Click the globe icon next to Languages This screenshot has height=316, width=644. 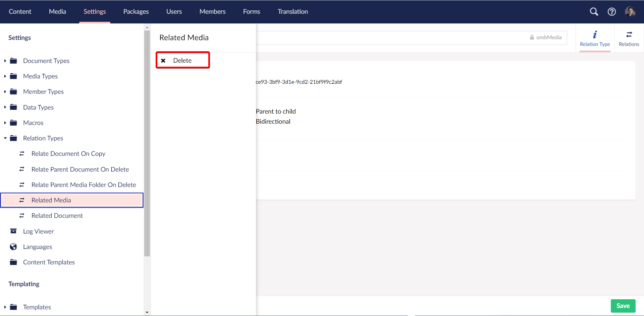(13, 247)
